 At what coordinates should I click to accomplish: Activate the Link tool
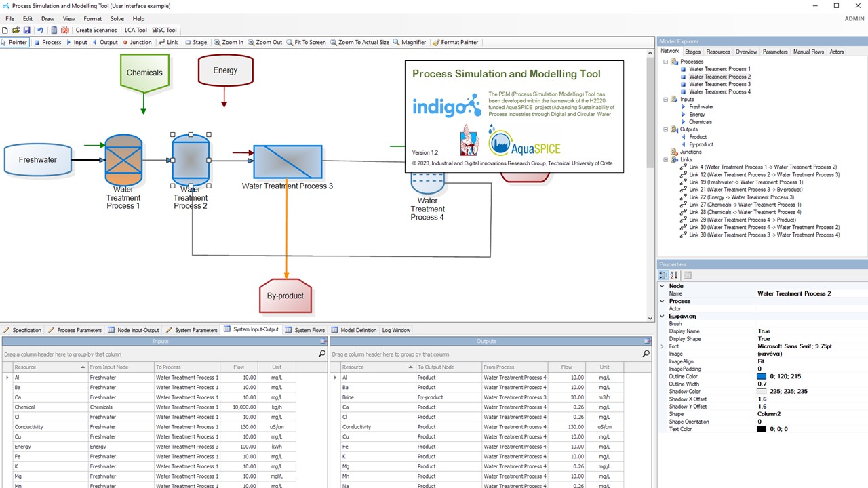point(168,42)
